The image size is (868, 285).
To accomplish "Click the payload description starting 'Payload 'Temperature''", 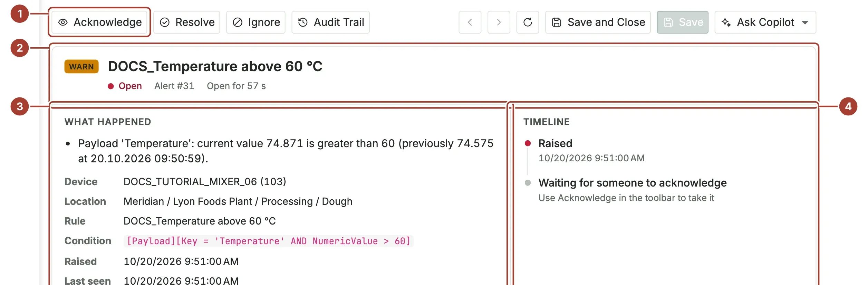I will [286, 151].
